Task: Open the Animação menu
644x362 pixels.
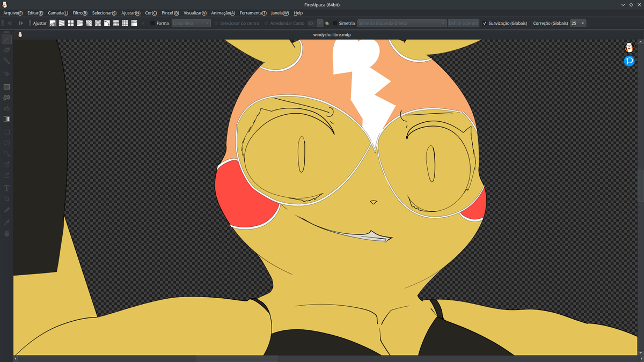Action: [223, 13]
